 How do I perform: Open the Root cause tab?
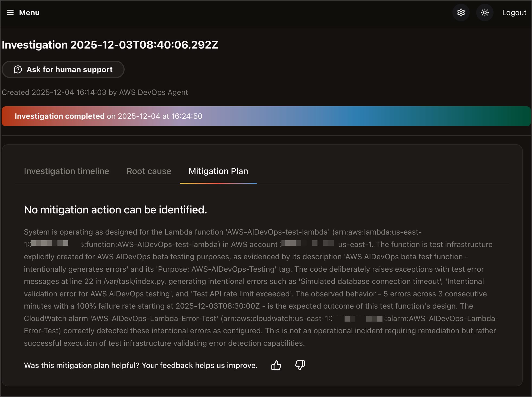click(149, 171)
